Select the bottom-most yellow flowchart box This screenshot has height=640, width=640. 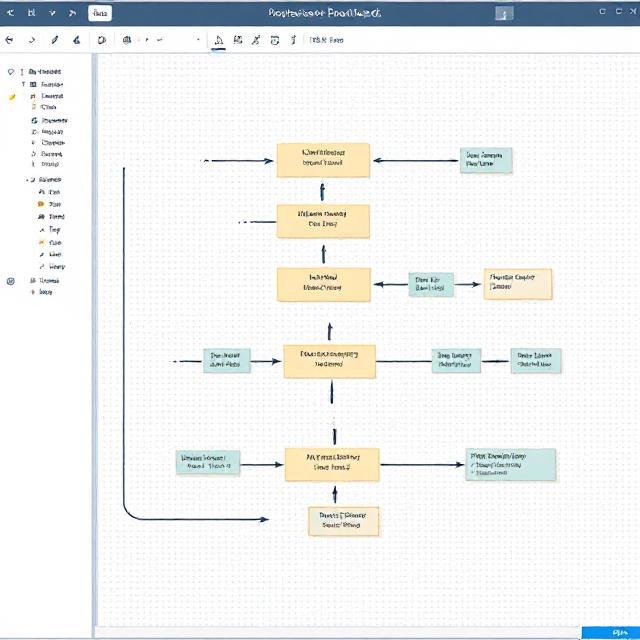343,520
